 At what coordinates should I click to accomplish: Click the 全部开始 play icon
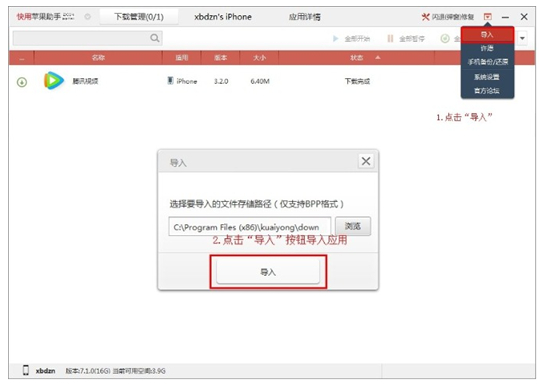(336, 39)
